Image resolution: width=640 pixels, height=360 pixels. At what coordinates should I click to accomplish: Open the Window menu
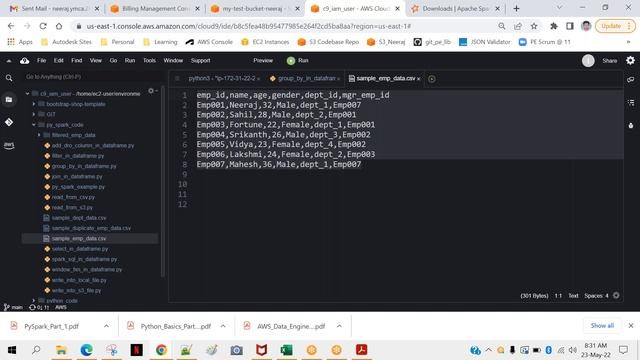coord(173,60)
